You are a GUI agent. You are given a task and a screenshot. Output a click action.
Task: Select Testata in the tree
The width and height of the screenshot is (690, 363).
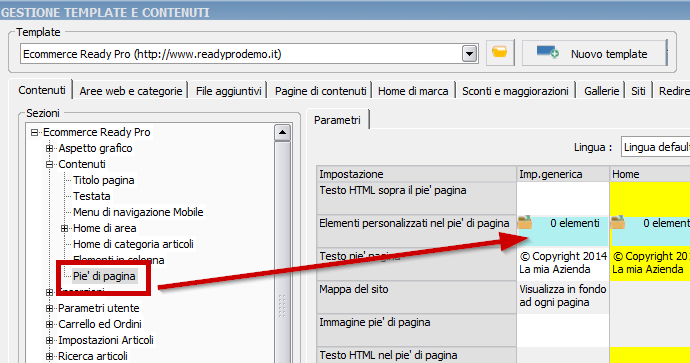tap(92, 196)
